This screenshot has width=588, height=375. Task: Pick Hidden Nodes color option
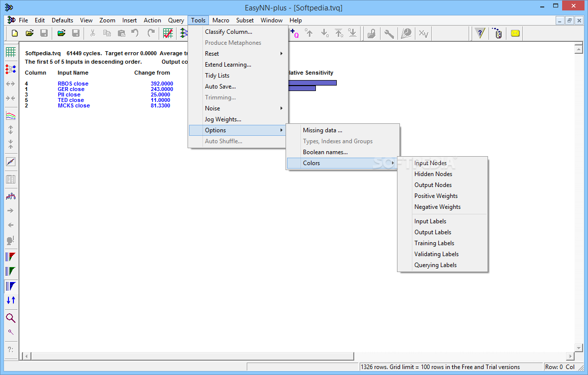[443, 174]
